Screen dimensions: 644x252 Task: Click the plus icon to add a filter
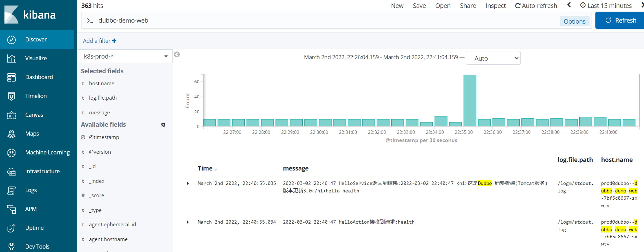[x=114, y=41]
